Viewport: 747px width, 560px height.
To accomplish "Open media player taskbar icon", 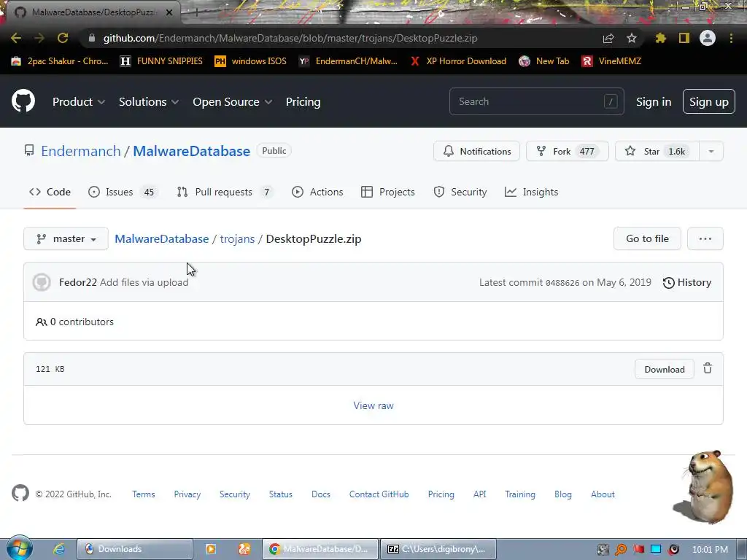I will pyautogui.click(x=211, y=549).
